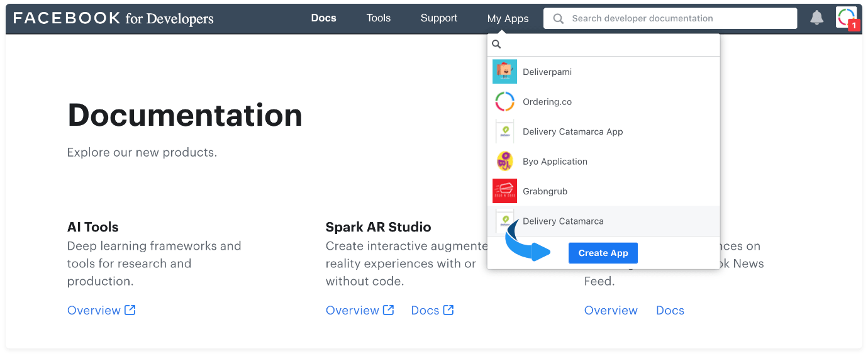This screenshot has height=356, width=868.
Task: Click the search icon in My Apps dropdown
Action: coord(496,45)
